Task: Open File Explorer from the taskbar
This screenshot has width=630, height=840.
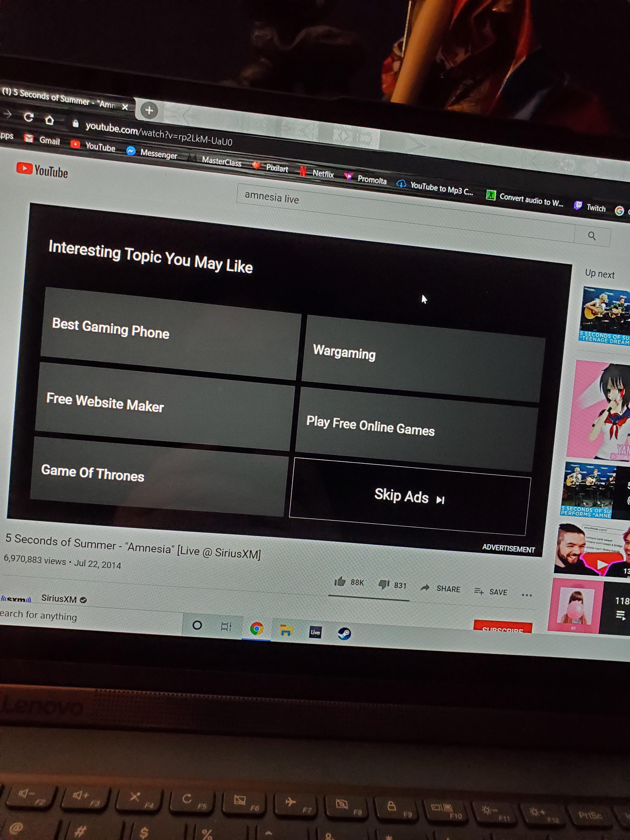Action: 286,630
